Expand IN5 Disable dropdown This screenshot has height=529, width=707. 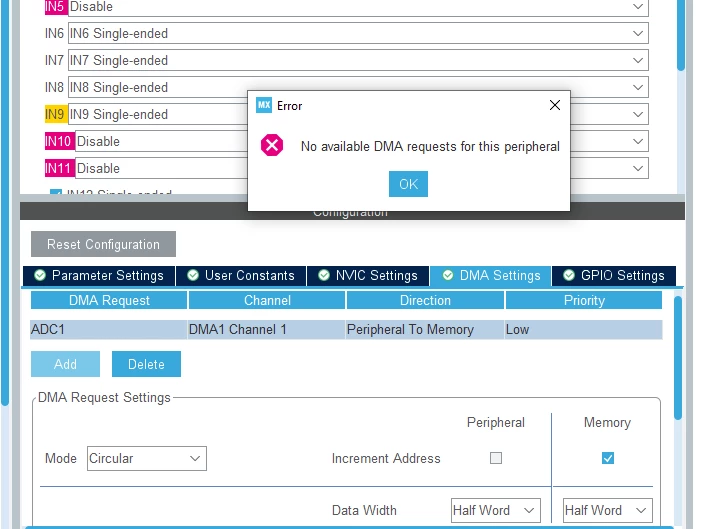coord(358,7)
